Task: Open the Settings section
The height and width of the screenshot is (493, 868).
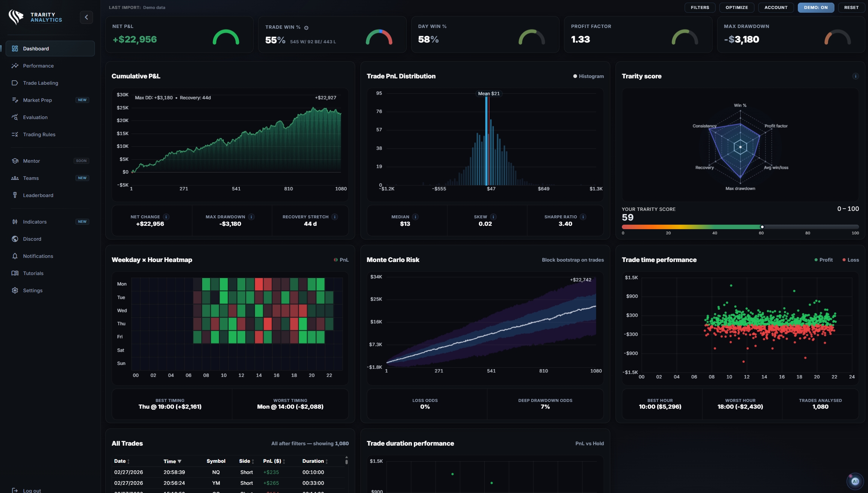Action: coord(32,290)
